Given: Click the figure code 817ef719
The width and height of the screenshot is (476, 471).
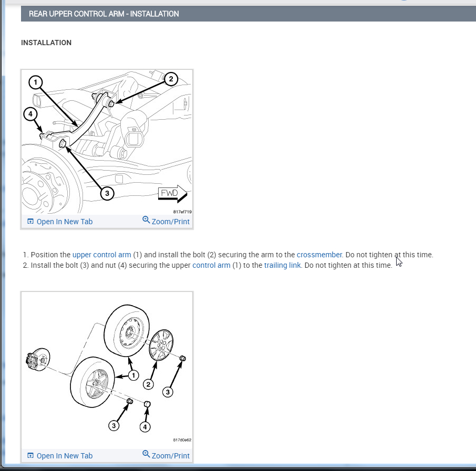Looking at the screenshot, I should [x=182, y=212].
